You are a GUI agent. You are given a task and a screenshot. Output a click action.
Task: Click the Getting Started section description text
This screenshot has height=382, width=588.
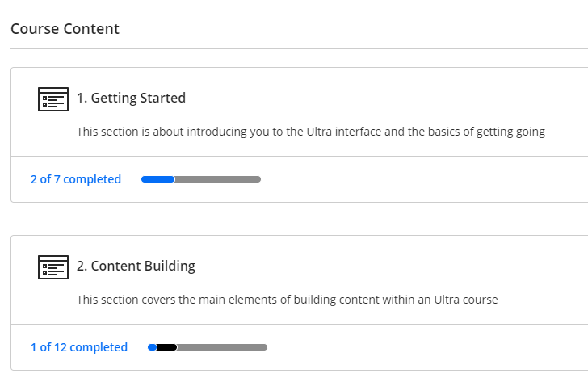click(x=311, y=132)
